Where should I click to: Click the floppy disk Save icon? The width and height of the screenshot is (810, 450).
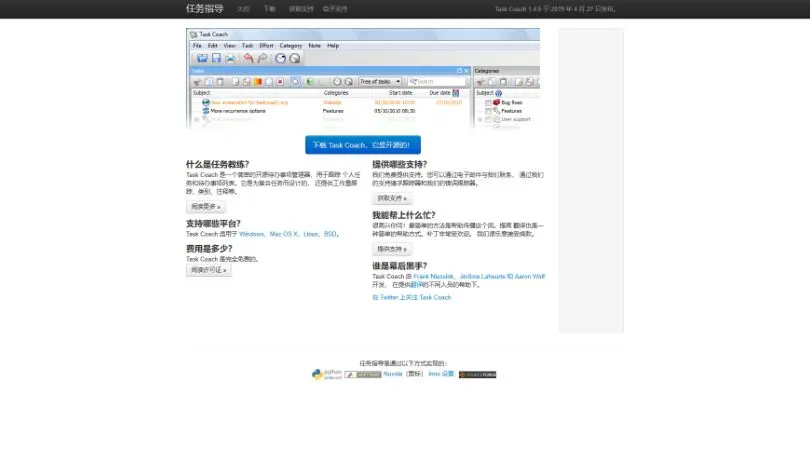[x=216, y=58]
